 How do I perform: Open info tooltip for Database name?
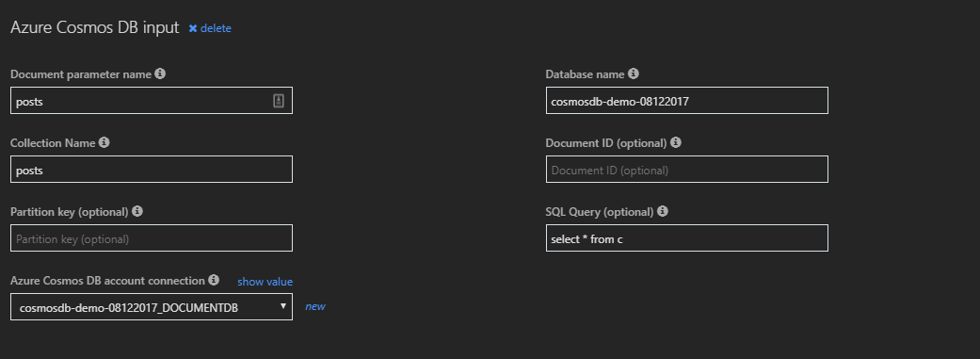pos(634,73)
